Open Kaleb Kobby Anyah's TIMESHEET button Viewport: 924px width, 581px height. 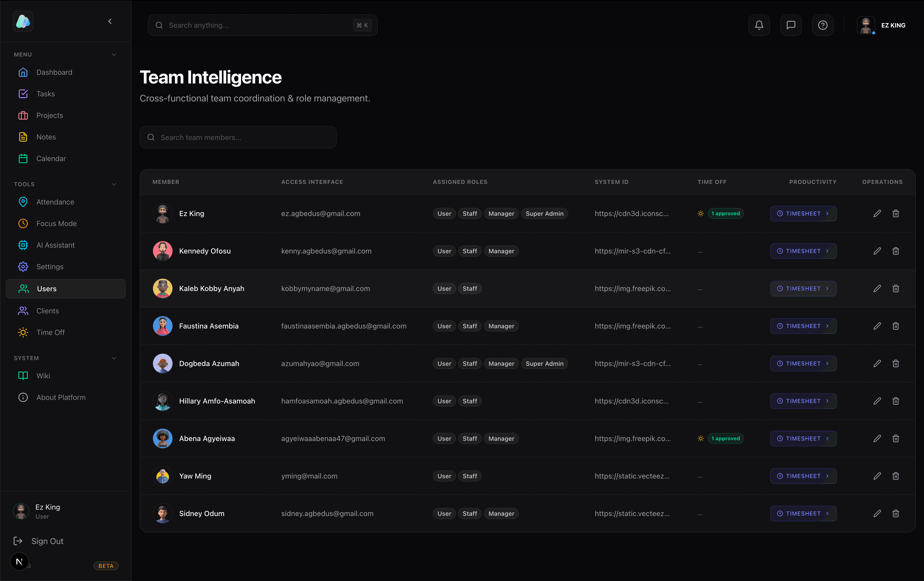point(803,288)
